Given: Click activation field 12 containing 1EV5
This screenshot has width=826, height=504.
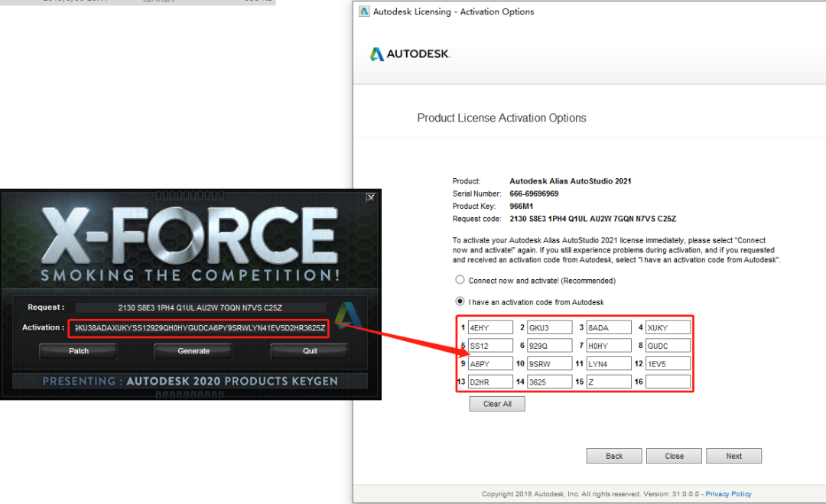Looking at the screenshot, I should pos(668,363).
